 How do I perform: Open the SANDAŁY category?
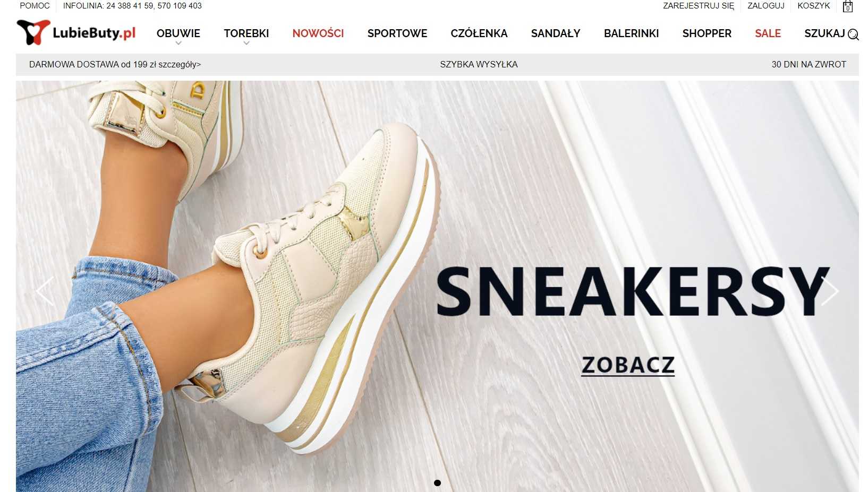556,33
